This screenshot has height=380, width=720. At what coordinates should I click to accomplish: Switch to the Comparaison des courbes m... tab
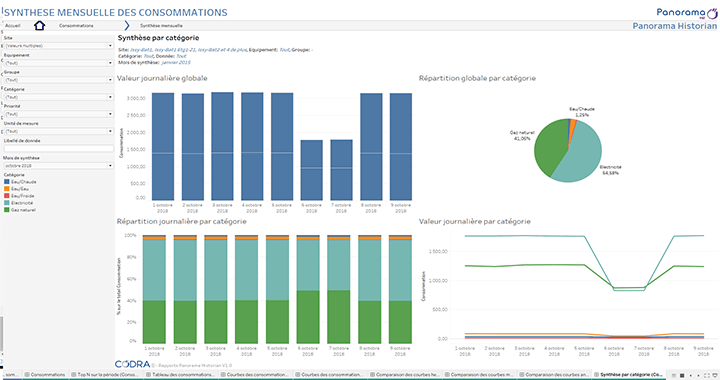479,375
